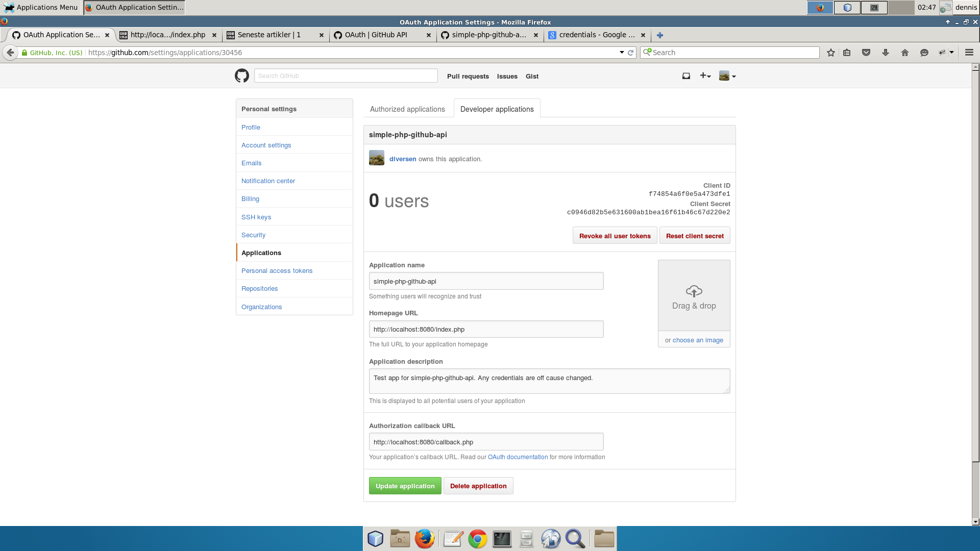
Task: Open the Authorized applications tab
Action: point(407,109)
